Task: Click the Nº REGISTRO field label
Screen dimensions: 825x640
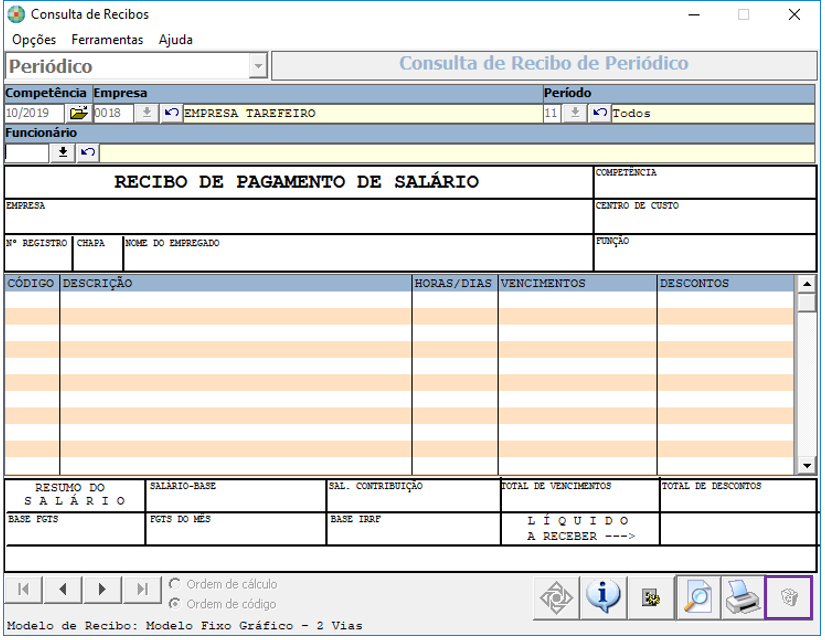Action: [x=36, y=243]
